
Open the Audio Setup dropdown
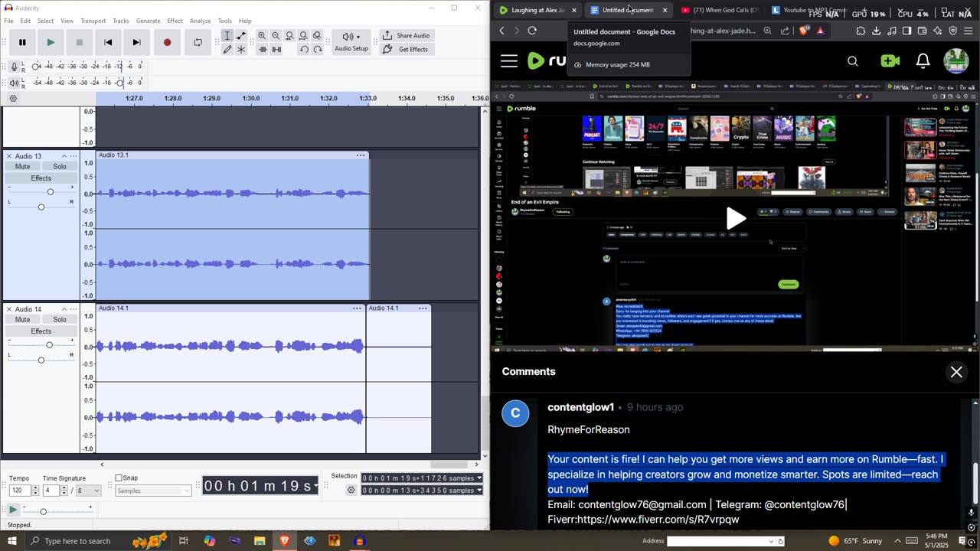[x=351, y=42]
